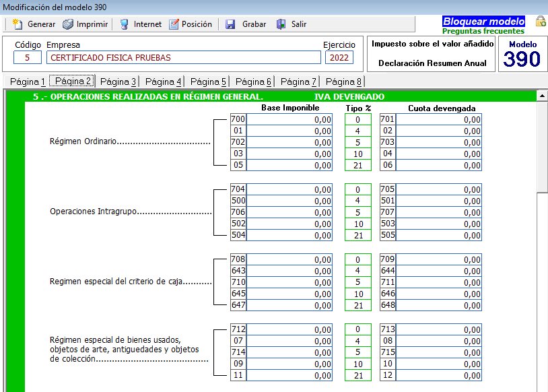Click the Posición toolbar icon

(174, 24)
